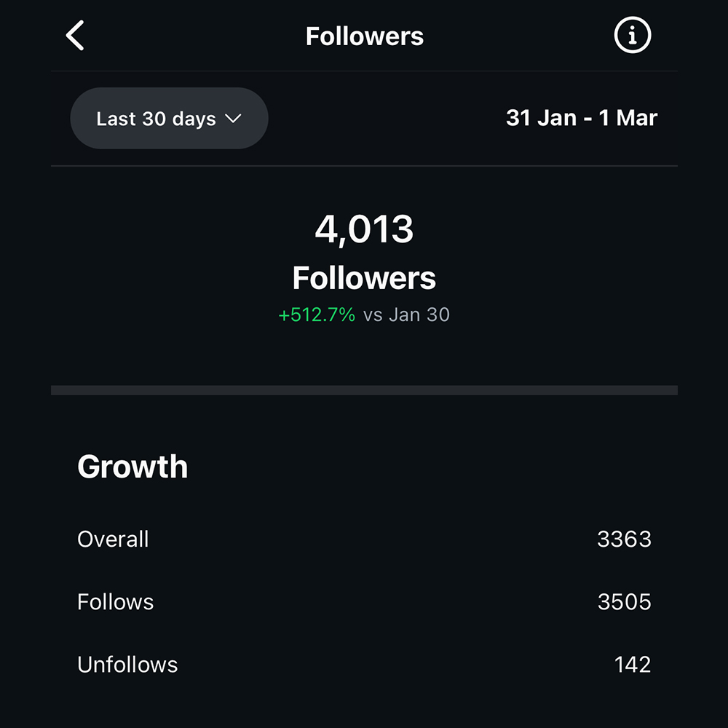
Task: Click the chevron beside Last 30 days
Action: coord(233,119)
